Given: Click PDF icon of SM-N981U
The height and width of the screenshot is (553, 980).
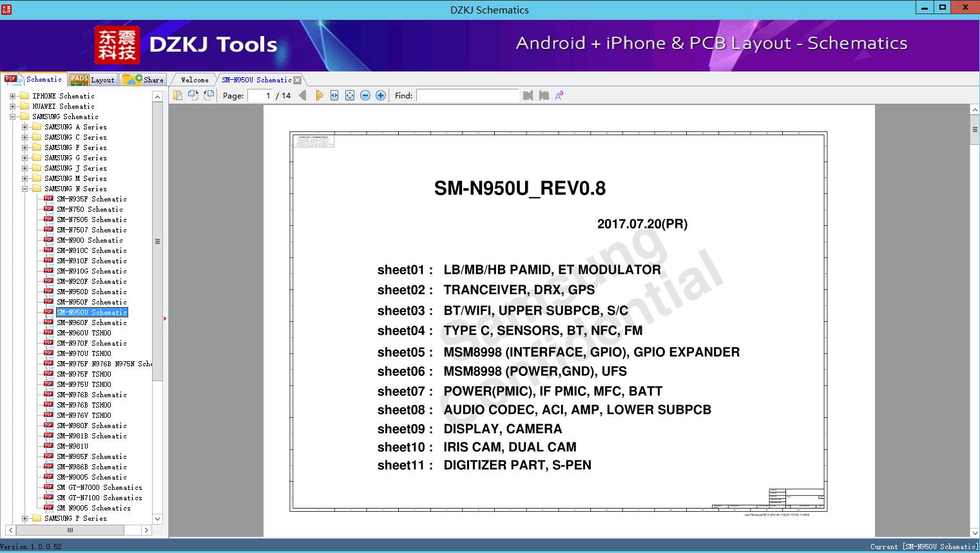Looking at the screenshot, I should [x=48, y=445].
